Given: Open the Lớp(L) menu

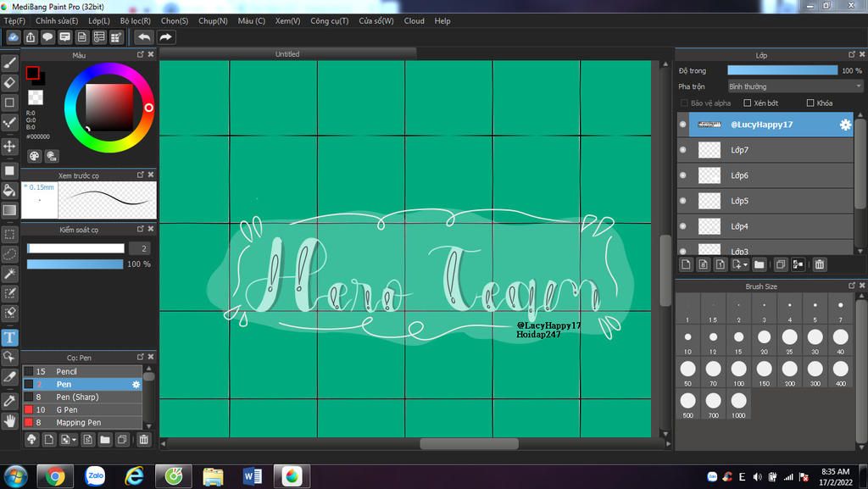Looking at the screenshot, I should (99, 21).
